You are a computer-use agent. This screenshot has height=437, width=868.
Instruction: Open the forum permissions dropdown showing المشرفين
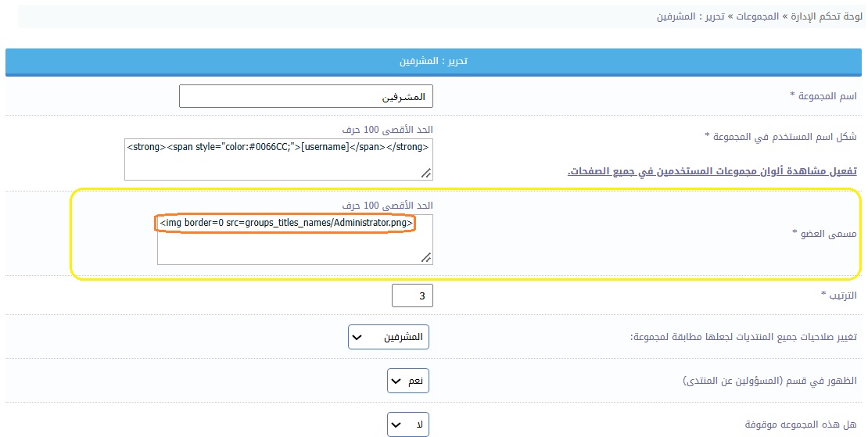[389, 337]
